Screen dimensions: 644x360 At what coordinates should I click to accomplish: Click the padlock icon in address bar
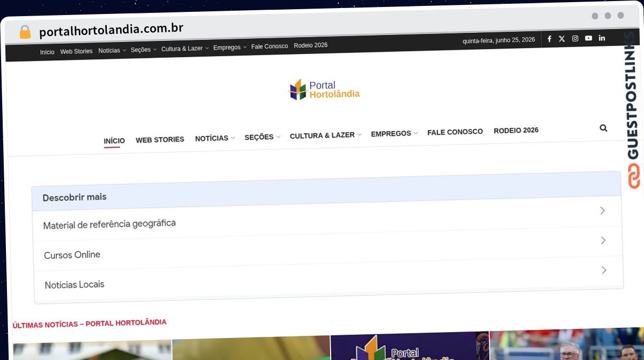point(25,32)
